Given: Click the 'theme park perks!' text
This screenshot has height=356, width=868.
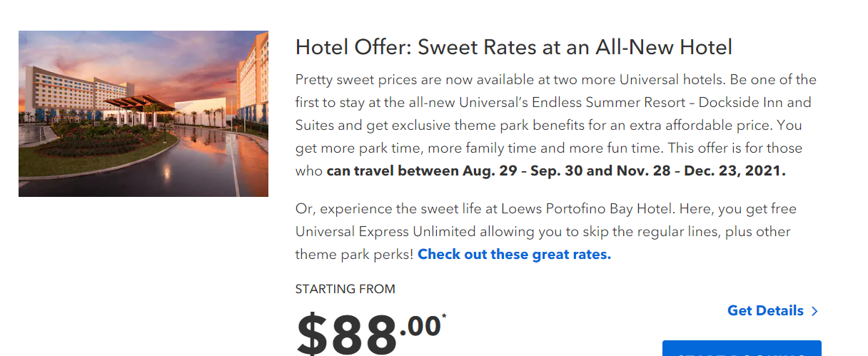Looking at the screenshot, I should coord(354,255).
